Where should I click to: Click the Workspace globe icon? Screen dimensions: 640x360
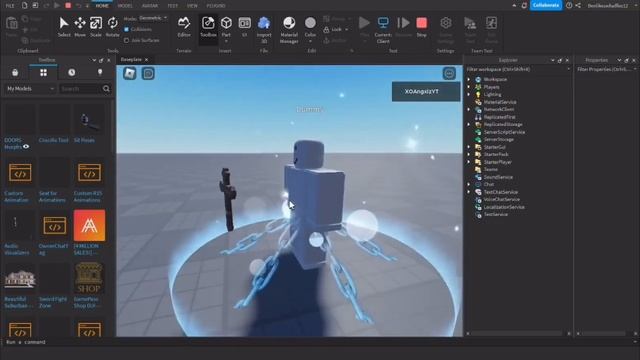point(478,80)
